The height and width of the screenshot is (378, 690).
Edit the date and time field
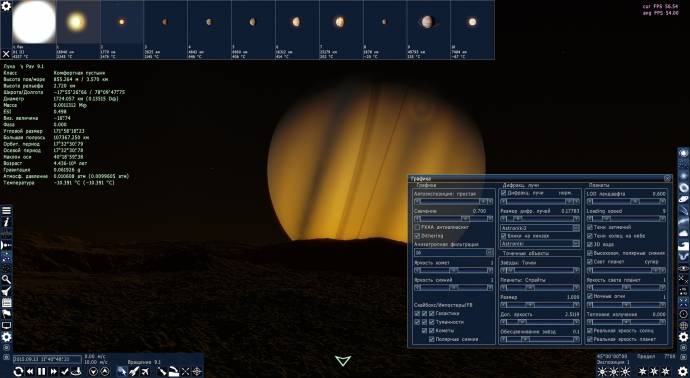[x=47, y=359]
